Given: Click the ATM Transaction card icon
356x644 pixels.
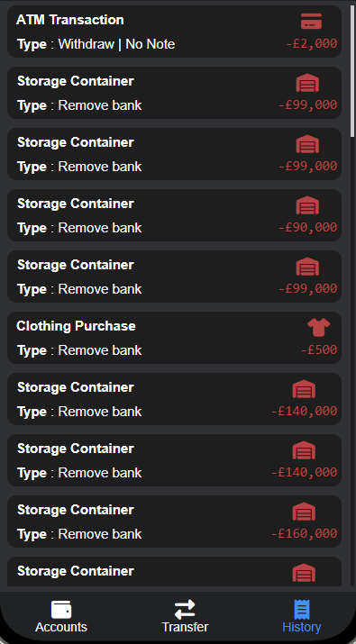Looking at the screenshot, I should (311, 21).
